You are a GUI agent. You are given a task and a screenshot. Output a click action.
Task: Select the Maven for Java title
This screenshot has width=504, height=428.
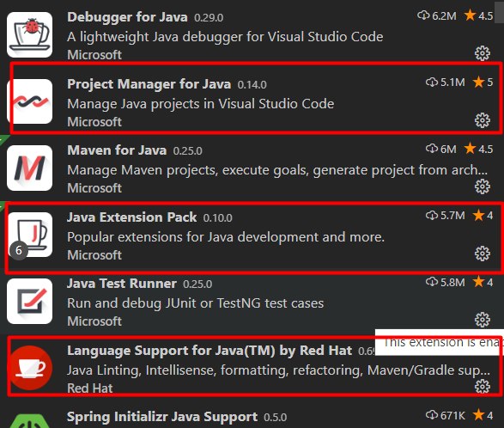pyautogui.click(x=117, y=150)
